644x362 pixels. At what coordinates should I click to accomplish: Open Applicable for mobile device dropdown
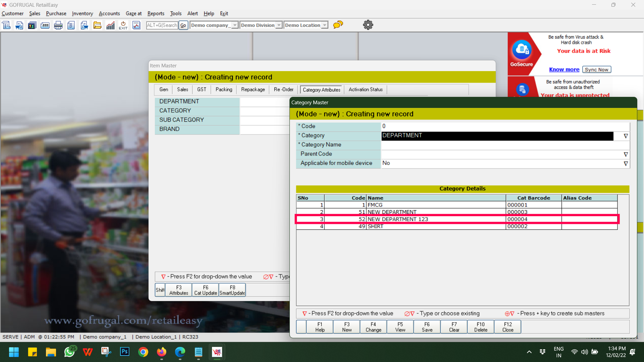pos(626,164)
